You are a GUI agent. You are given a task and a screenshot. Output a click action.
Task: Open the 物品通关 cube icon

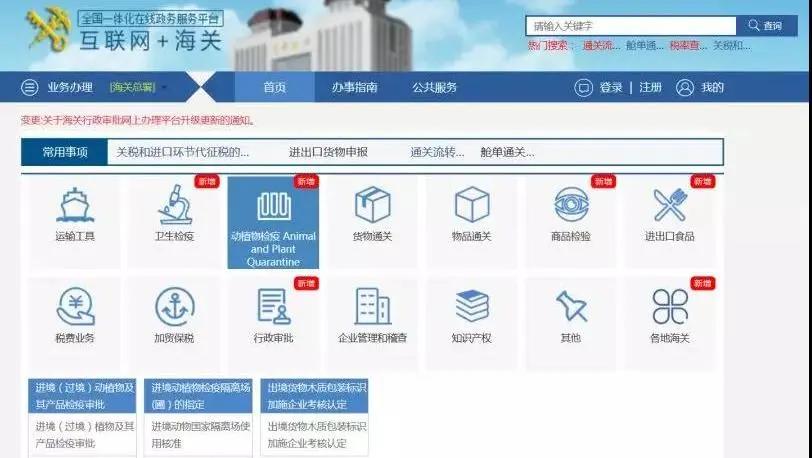(472, 205)
